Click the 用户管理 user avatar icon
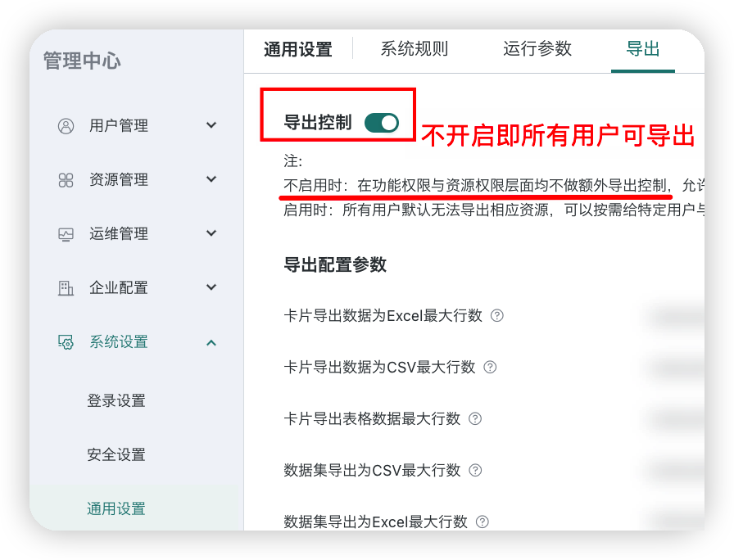 click(x=66, y=126)
